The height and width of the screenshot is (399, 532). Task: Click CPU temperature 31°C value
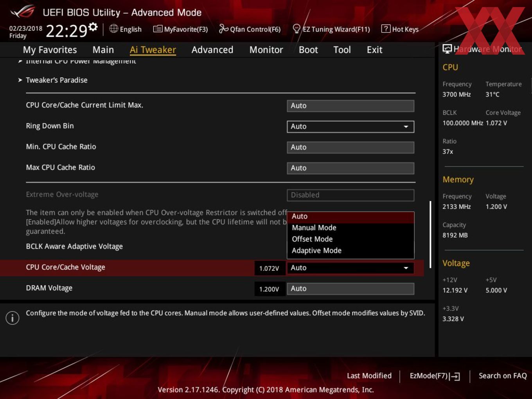[492, 94]
